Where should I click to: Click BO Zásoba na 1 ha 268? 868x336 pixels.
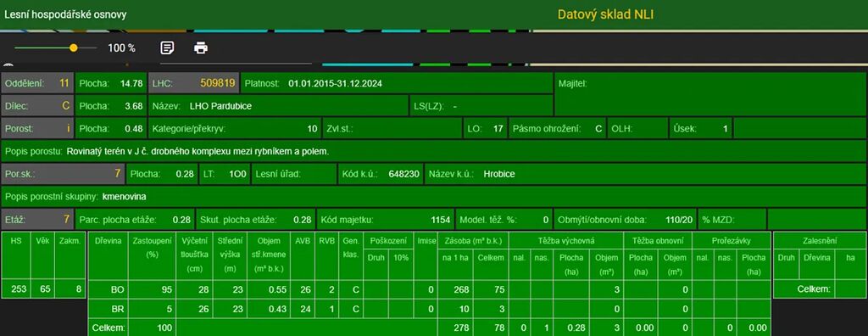click(461, 289)
